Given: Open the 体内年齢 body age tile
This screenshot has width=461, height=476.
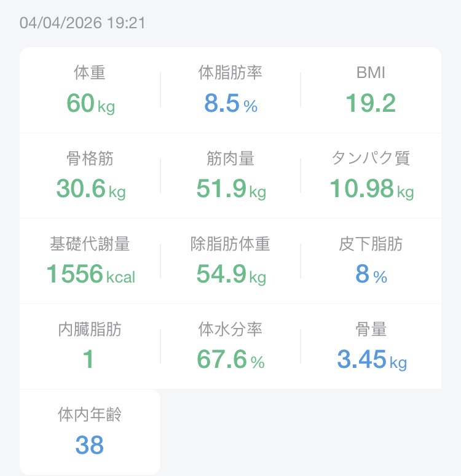Looking at the screenshot, I should [x=90, y=432].
